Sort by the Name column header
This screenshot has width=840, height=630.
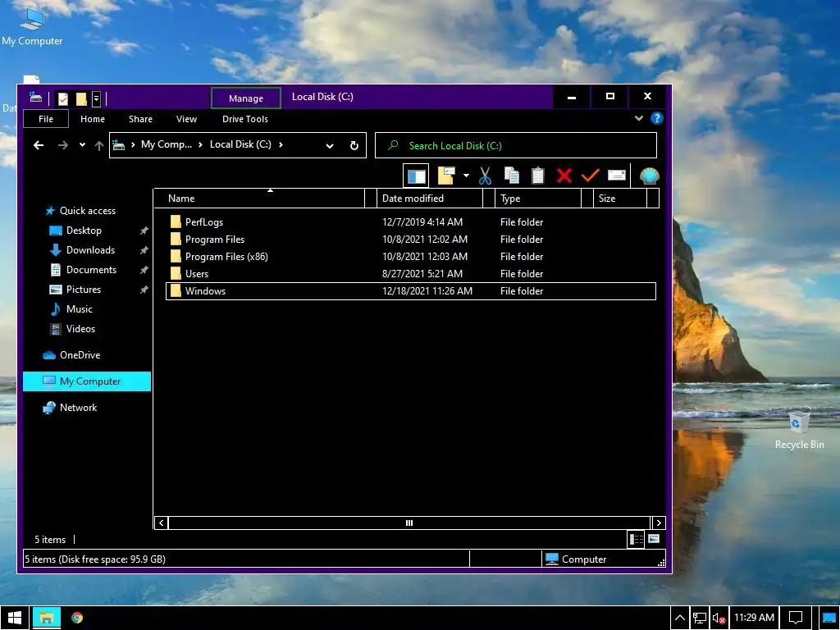coord(259,199)
